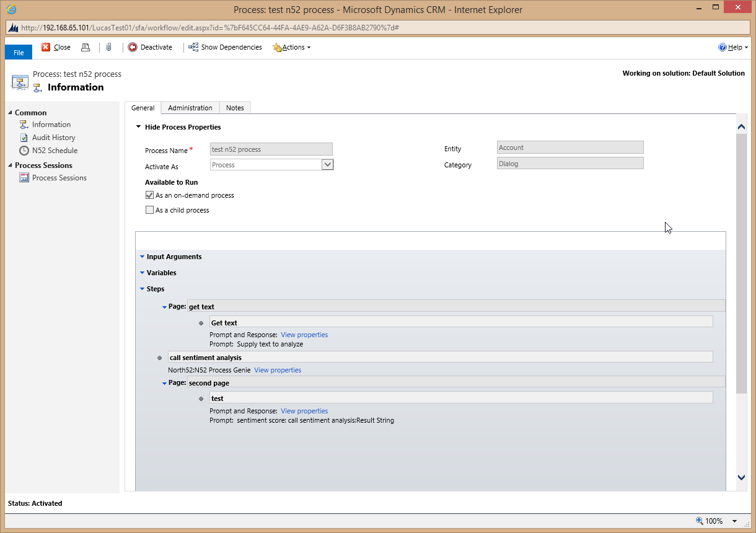Image resolution: width=756 pixels, height=533 pixels.
Task: Open View properties for 'Get text'
Action: click(304, 335)
